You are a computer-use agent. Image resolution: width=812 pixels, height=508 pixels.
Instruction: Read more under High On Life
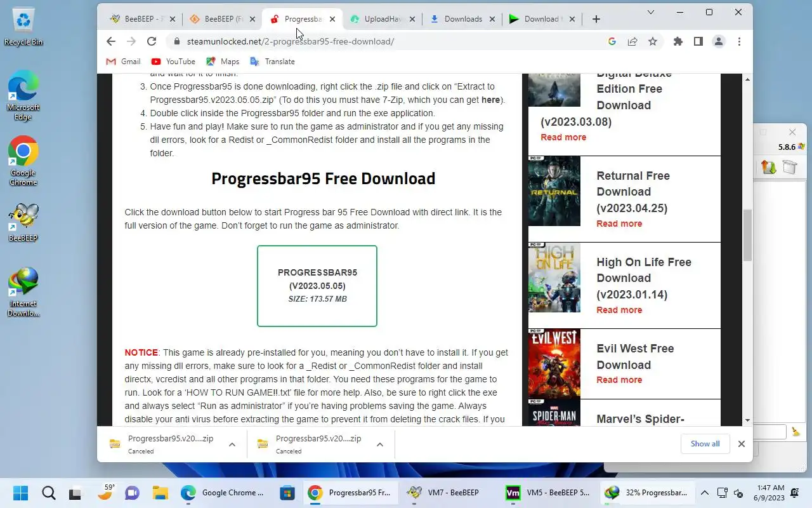coord(619,310)
